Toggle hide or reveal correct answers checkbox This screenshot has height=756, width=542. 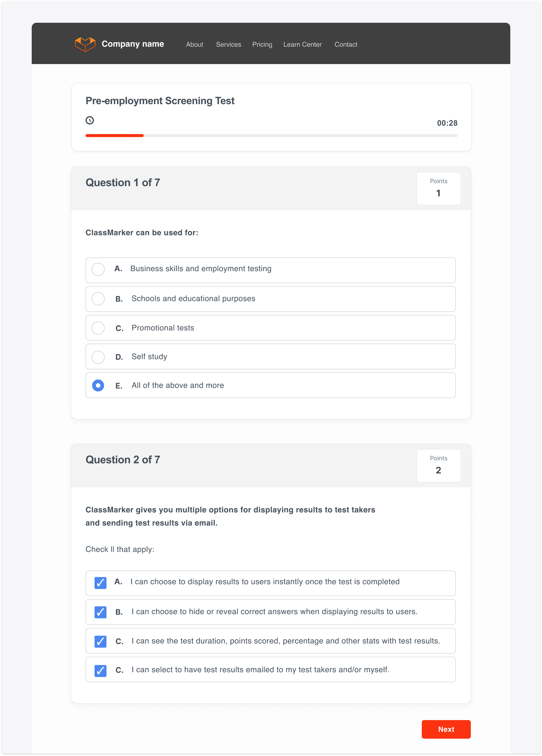pyautogui.click(x=100, y=612)
